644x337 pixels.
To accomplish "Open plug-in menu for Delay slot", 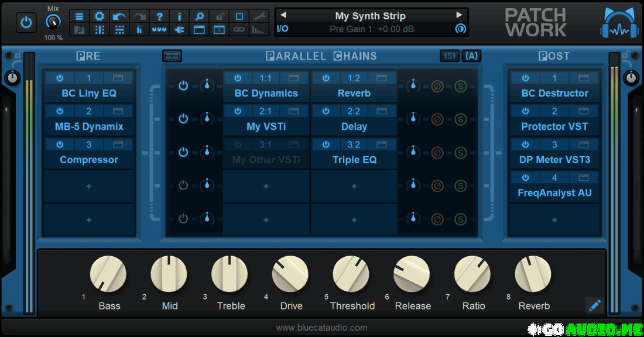I will coord(354,126).
